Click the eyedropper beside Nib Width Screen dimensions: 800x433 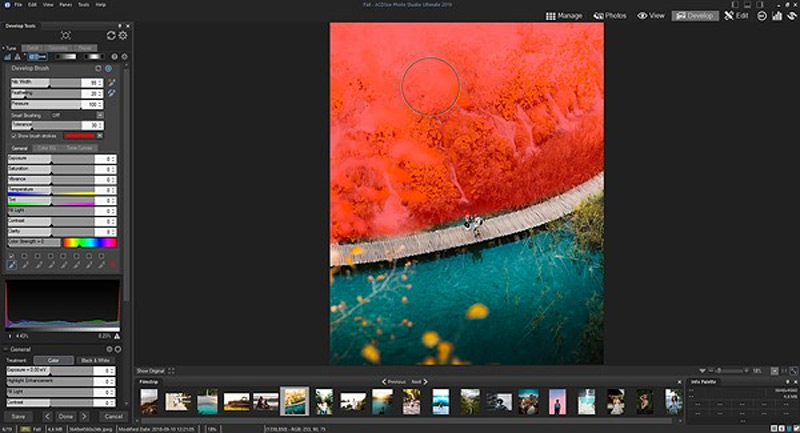[x=111, y=82]
